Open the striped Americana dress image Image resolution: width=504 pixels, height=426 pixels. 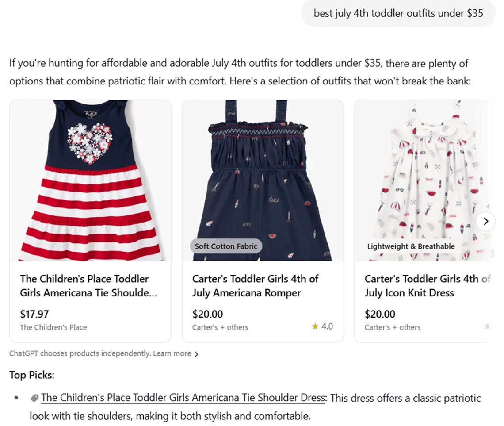click(90, 180)
